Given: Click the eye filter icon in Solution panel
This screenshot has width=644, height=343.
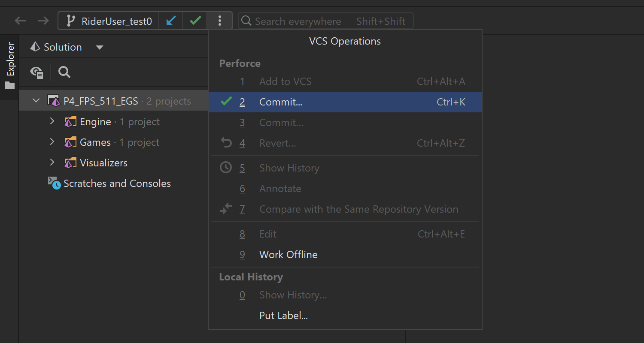Looking at the screenshot, I should [36, 72].
